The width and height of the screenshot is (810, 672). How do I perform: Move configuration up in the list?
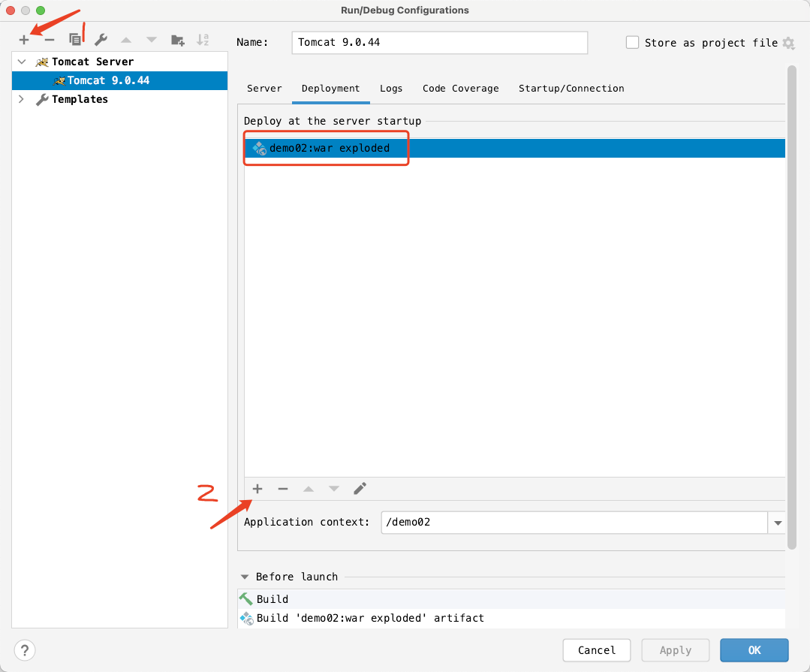[x=126, y=40]
